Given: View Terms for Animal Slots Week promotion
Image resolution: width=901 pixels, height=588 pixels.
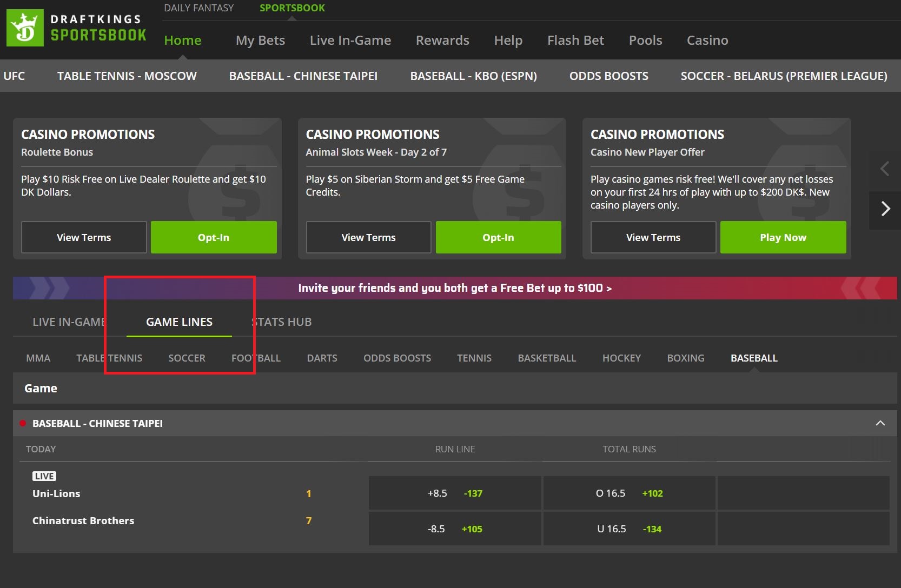Looking at the screenshot, I should [x=369, y=237].
